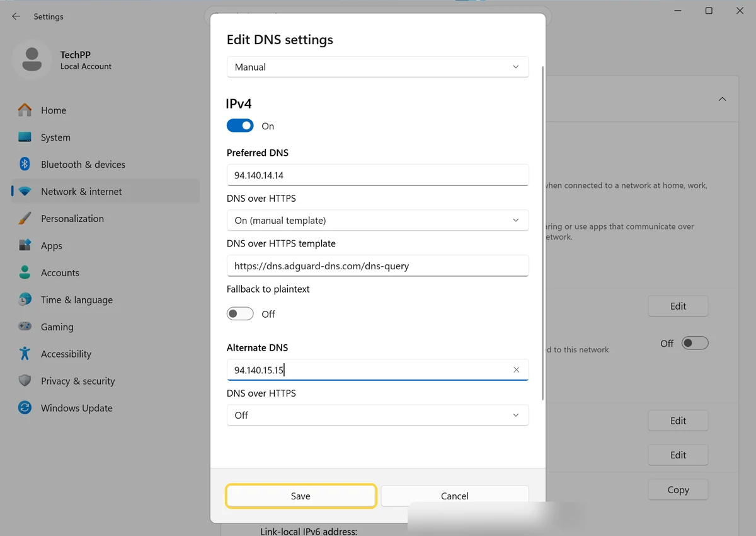Clear the Alternate DNS field with X
This screenshot has width=756, height=536.
517,370
